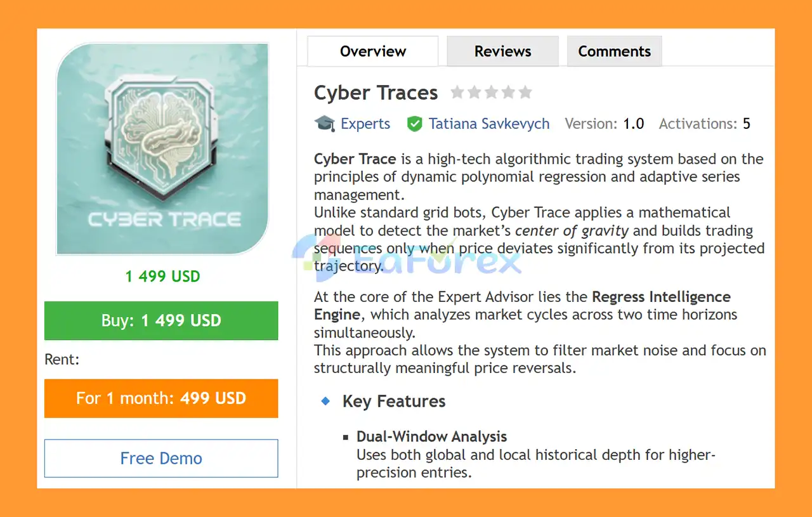The height and width of the screenshot is (517, 812).
Task: Click the EaForex watermark logo
Action: (x=406, y=254)
